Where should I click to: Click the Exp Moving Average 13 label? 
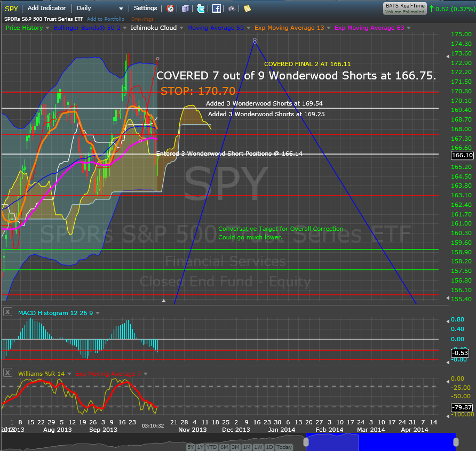click(x=289, y=28)
